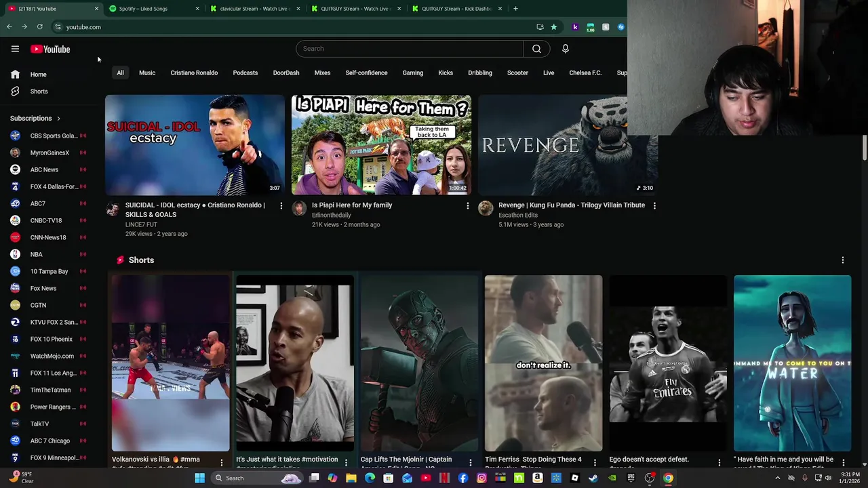Click the YouTube Search input field
The width and height of the screenshot is (868, 488).
(410, 49)
